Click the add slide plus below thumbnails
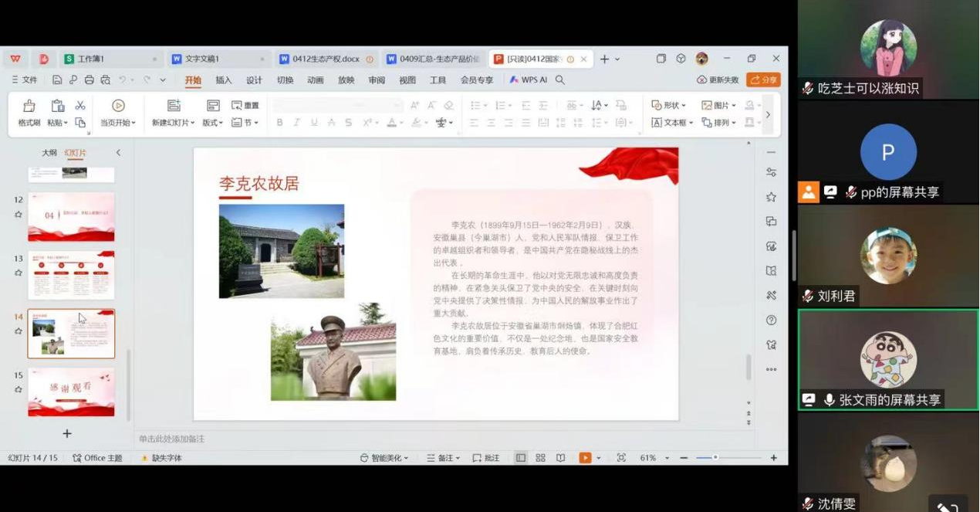 pyautogui.click(x=67, y=434)
